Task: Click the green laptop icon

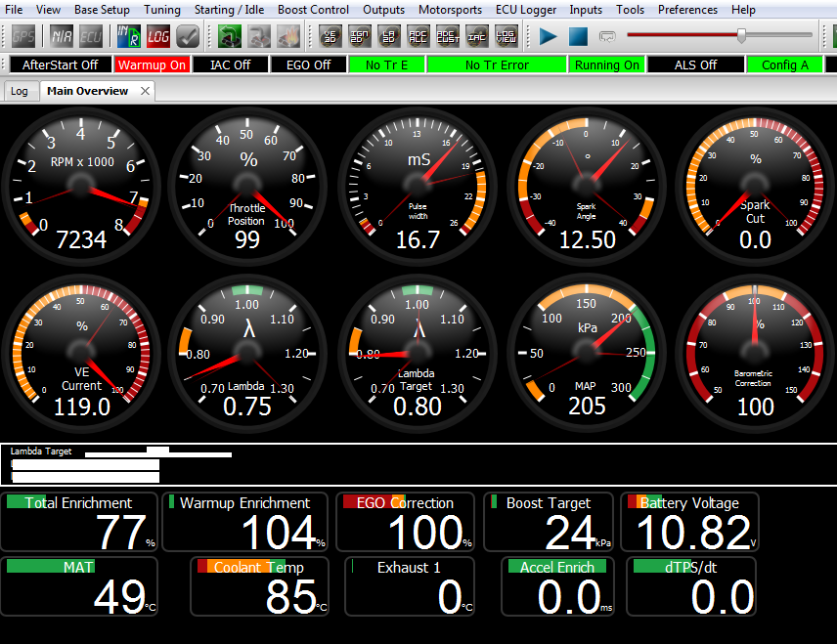Action: (x=231, y=37)
